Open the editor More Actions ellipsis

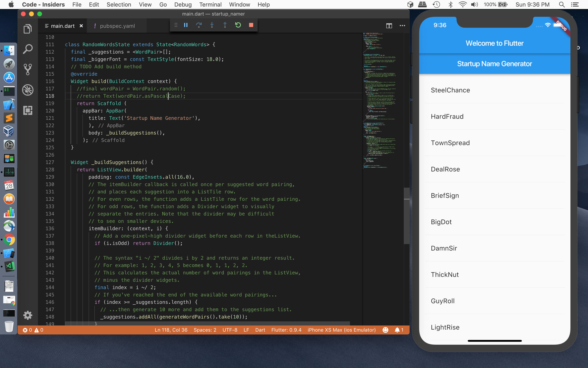pyautogui.click(x=402, y=26)
